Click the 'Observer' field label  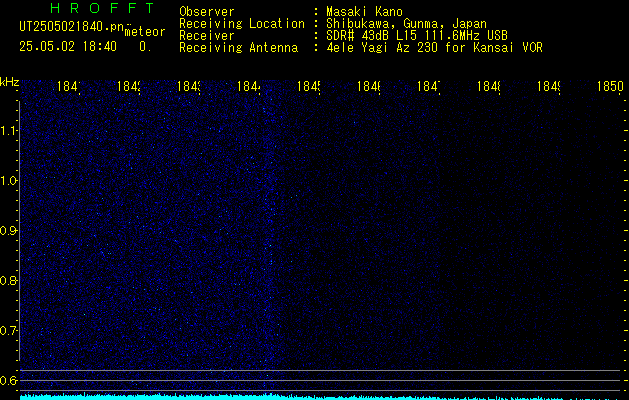207,12
